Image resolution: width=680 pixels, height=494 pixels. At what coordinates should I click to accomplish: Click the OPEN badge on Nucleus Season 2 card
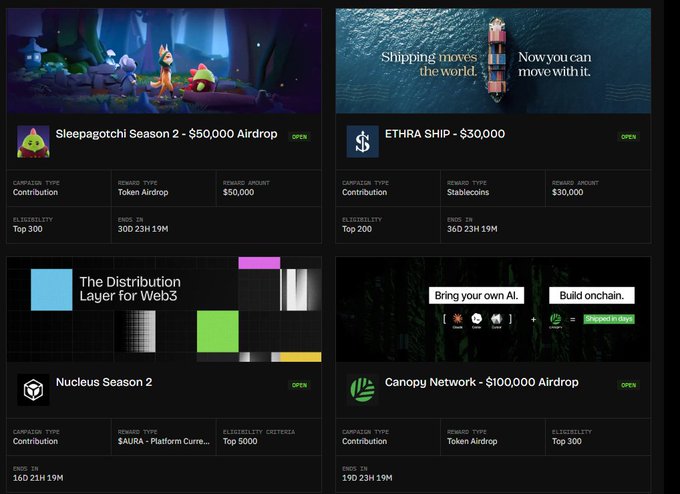[299, 385]
